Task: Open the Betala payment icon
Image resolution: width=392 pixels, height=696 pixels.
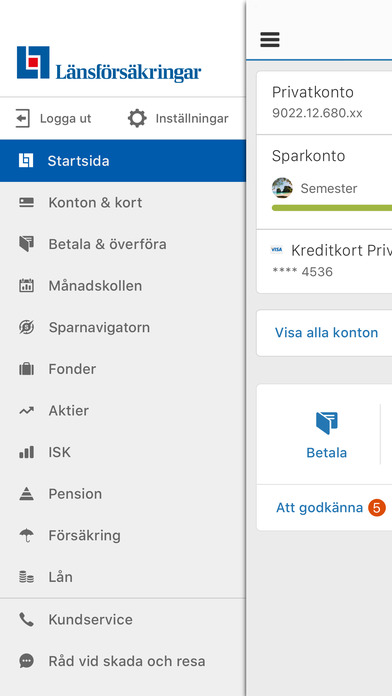Action: [327, 423]
